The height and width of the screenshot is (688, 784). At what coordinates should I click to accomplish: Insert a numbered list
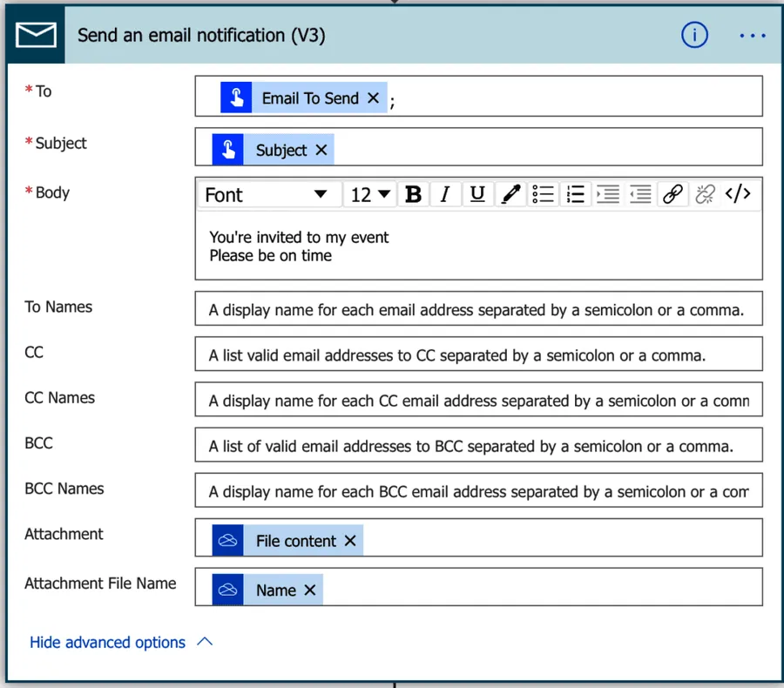coord(575,194)
